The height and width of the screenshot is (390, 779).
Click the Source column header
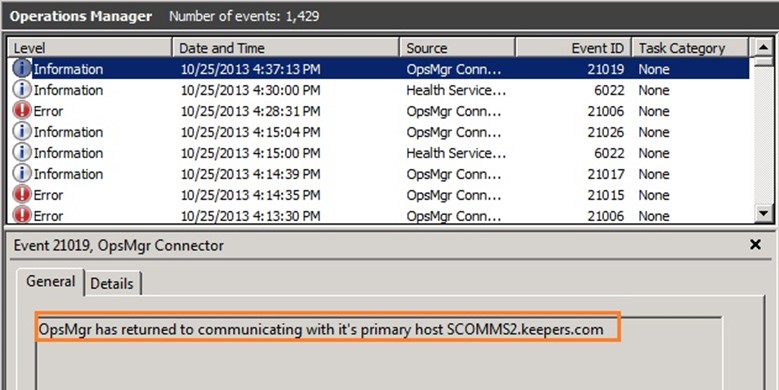pos(458,48)
